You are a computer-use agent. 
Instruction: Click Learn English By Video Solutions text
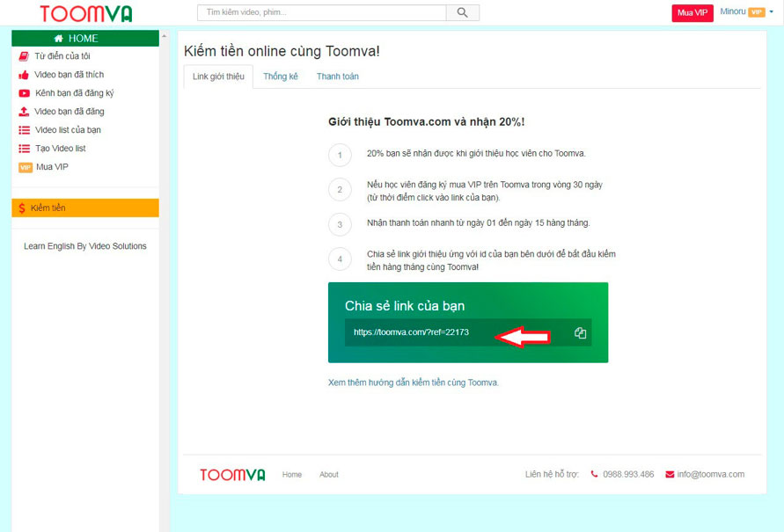tap(85, 246)
